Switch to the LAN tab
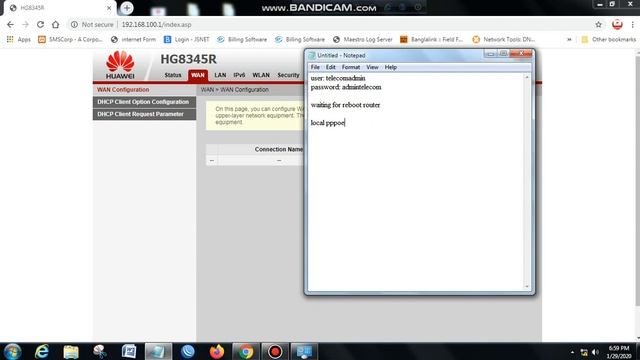The width and height of the screenshot is (640, 360). (x=220, y=75)
